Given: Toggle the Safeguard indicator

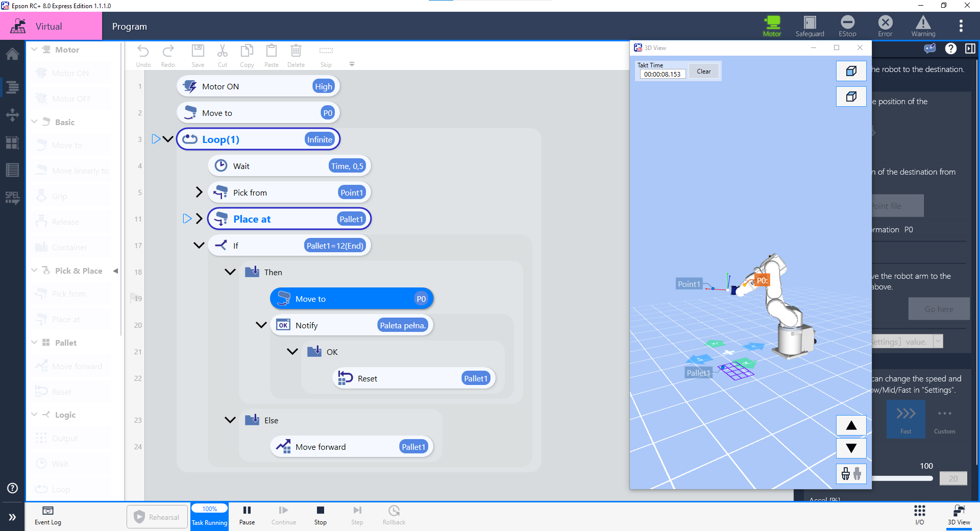Looking at the screenshot, I should click(x=810, y=26).
